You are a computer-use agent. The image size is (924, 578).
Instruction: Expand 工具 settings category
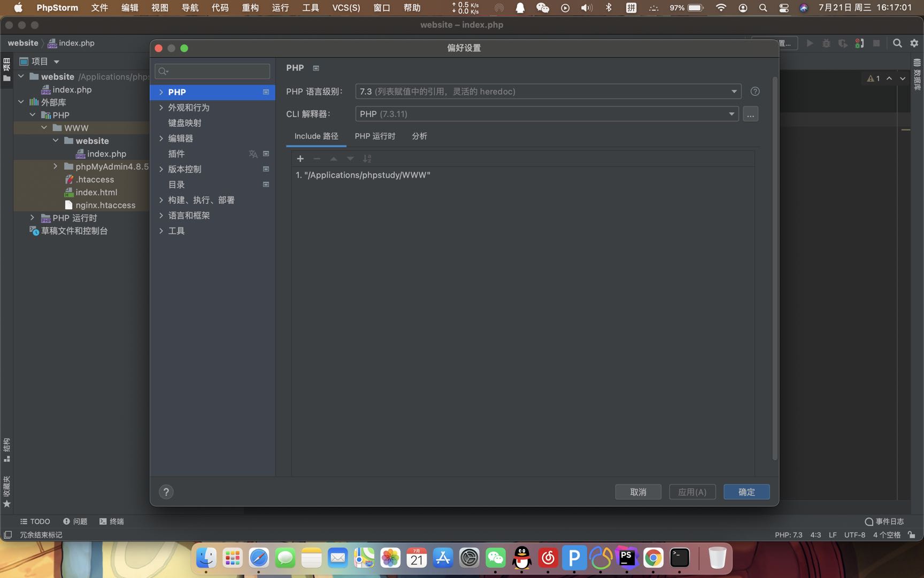point(161,231)
